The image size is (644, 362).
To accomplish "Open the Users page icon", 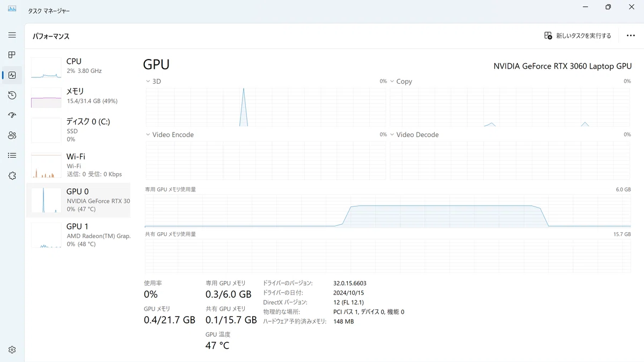I will (12, 136).
